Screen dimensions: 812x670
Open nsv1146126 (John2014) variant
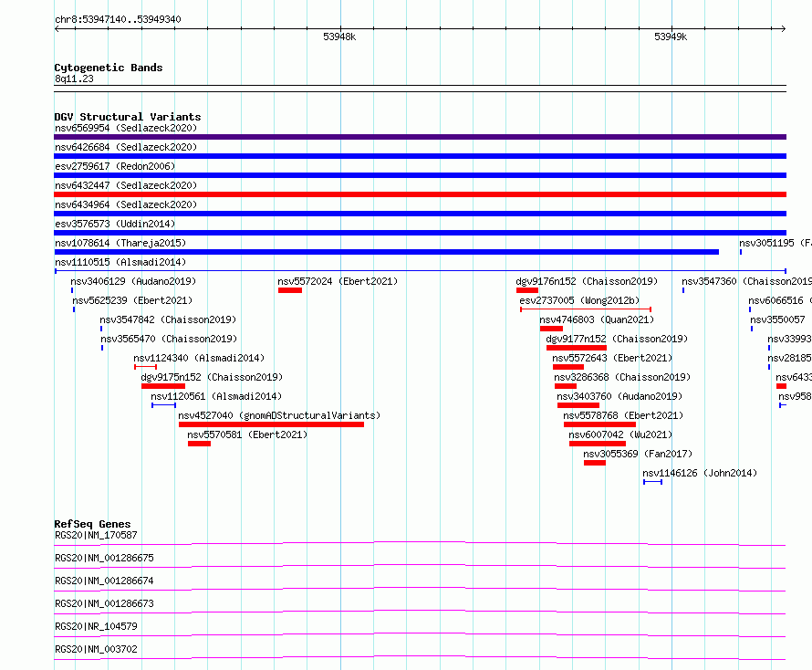(x=700, y=473)
